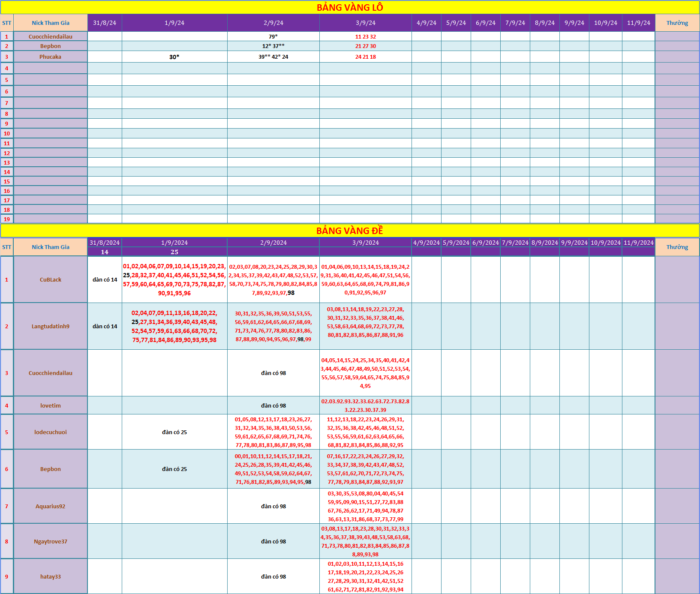
Task: Select the "Aquarius92" name cell
Action: (51, 506)
